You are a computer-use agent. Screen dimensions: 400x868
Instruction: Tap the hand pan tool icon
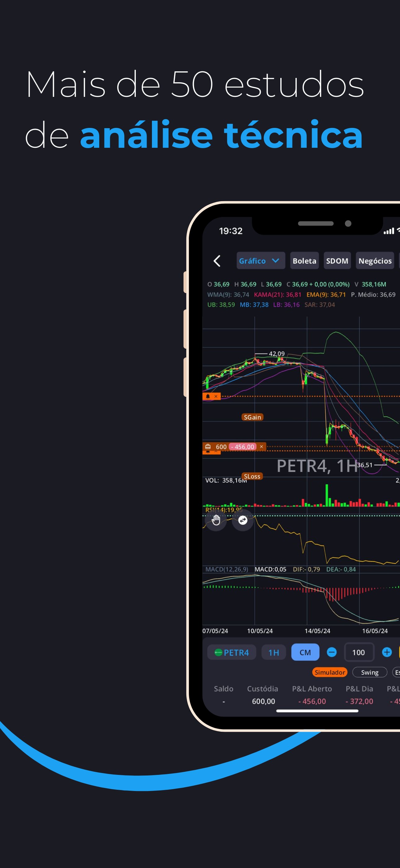point(216,520)
